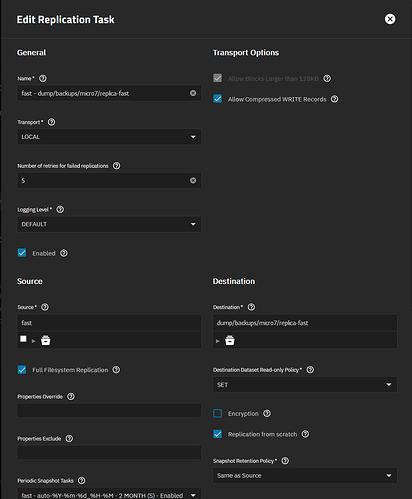Click the Destination path input field
The image size is (412, 499).
pyautogui.click(x=305, y=323)
